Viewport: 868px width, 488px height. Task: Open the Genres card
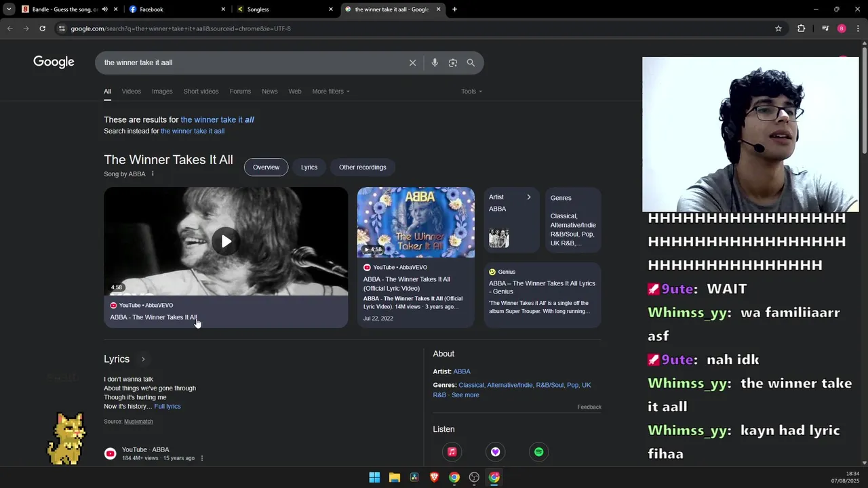pos(573,220)
